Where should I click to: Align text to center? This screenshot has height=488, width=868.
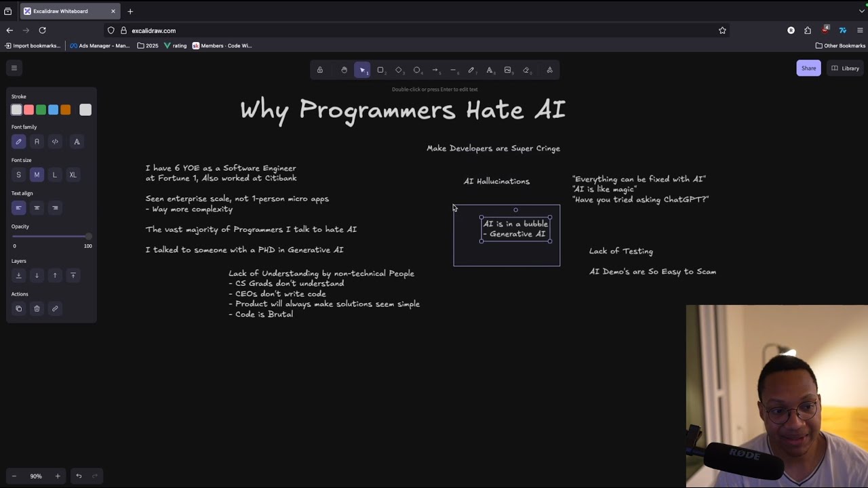(37, 208)
